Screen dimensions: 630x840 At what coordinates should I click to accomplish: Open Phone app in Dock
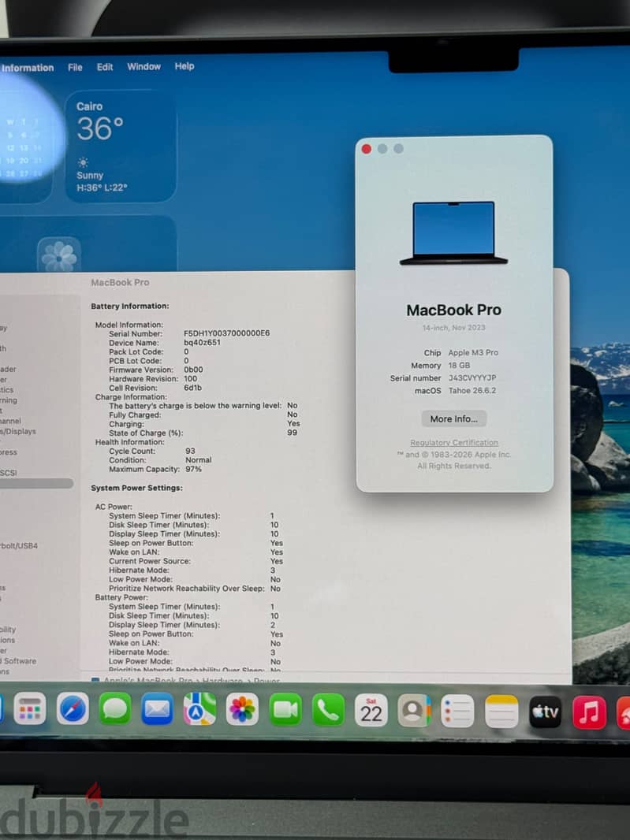[x=328, y=710]
